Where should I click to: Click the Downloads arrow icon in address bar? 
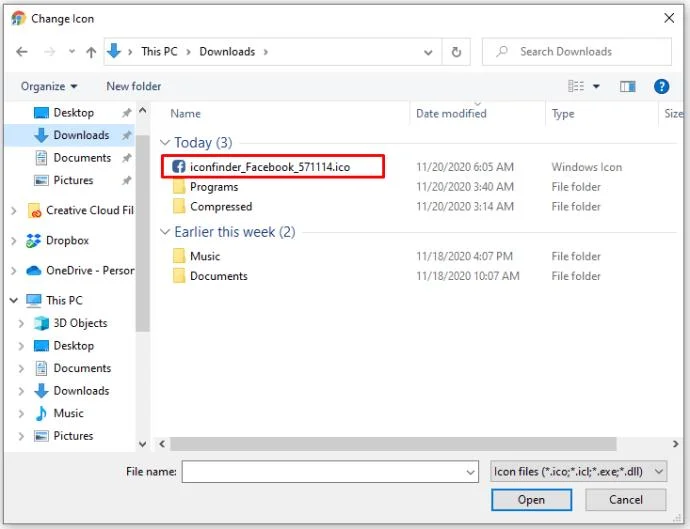[114, 51]
